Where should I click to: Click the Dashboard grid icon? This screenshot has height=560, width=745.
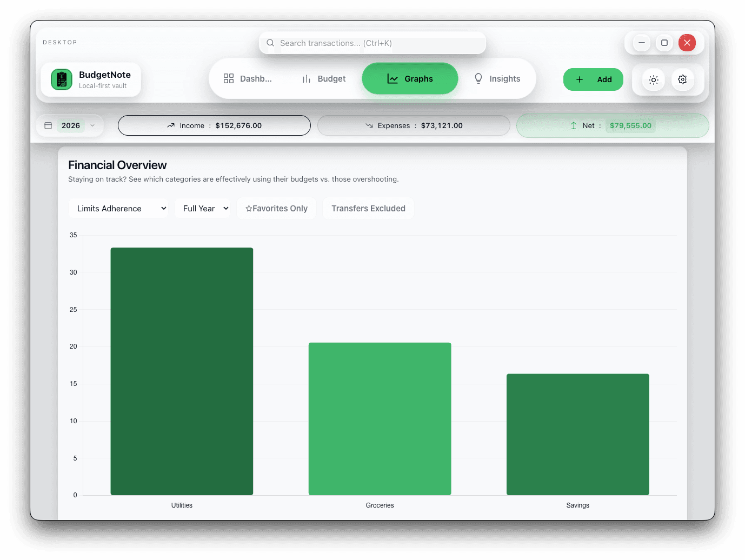coord(229,79)
